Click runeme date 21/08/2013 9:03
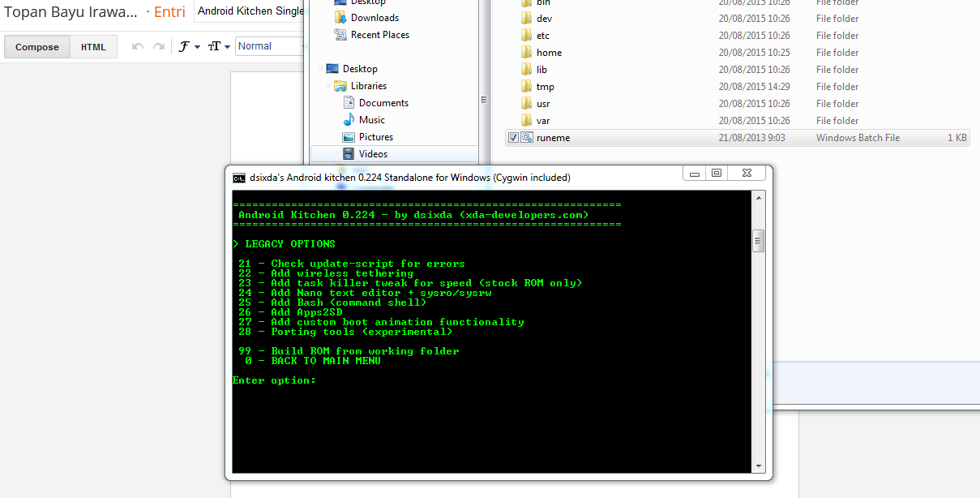This screenshot has width=980, height=498. coord(751,138)
